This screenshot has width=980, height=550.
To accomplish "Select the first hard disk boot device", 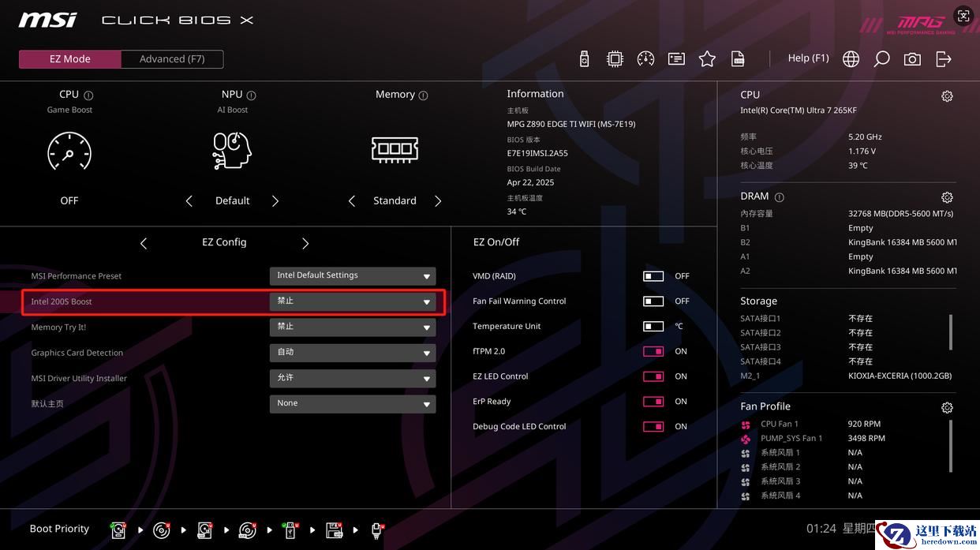I will [118, 530].
